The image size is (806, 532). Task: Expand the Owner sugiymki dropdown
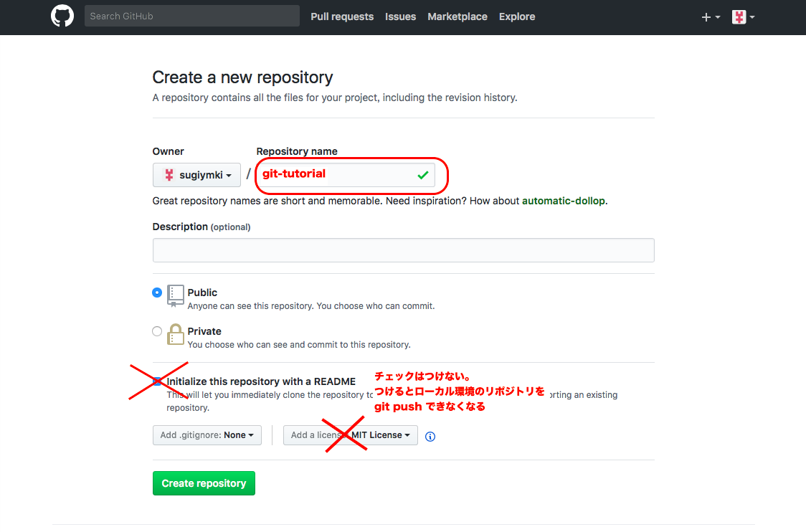click(x=196, y=175)
